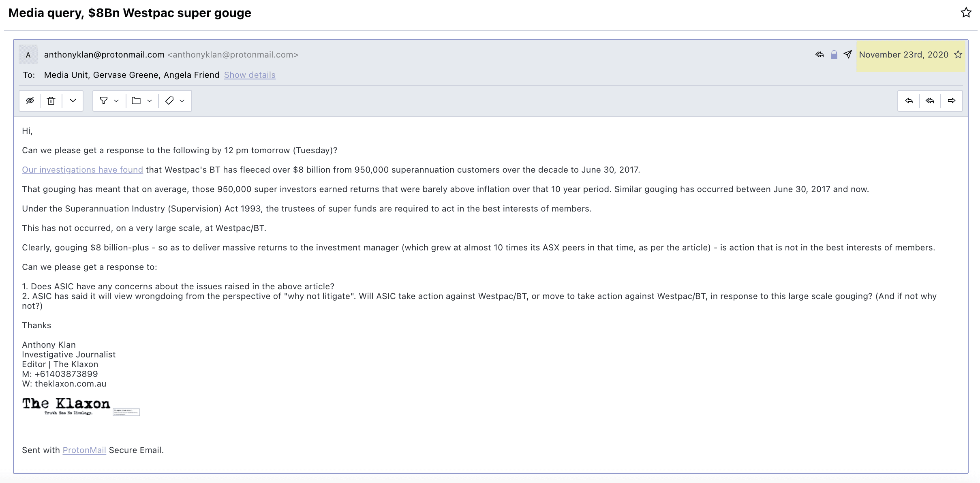The width and height of the screenshot is (980, 483).
Task: Click the replied-all indicator in header
Action: click(820, 54)
